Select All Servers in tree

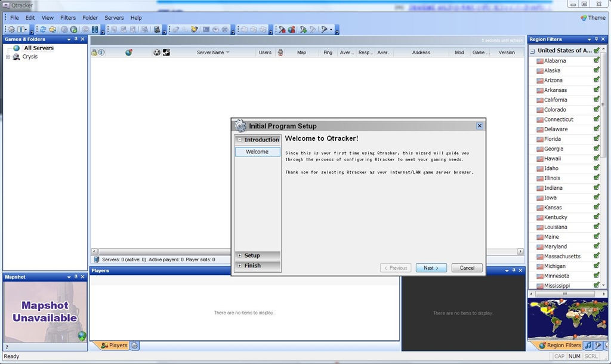point(39,48)
